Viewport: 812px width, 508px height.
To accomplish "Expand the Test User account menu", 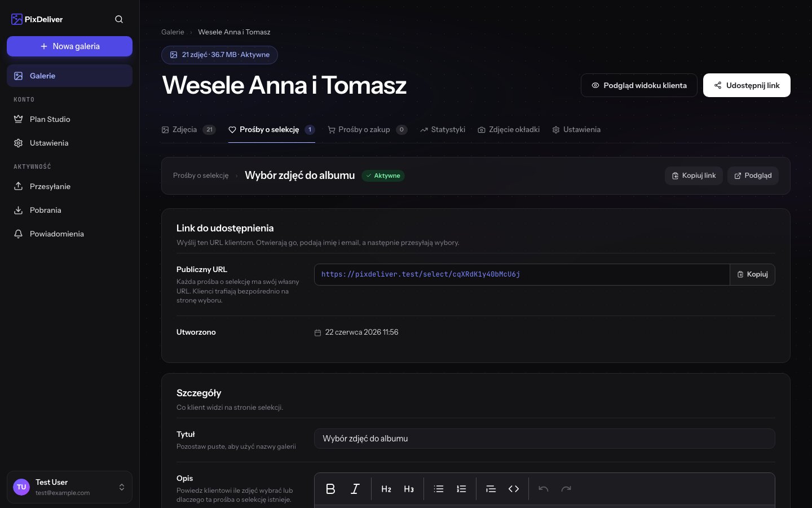I will point(69,487).
